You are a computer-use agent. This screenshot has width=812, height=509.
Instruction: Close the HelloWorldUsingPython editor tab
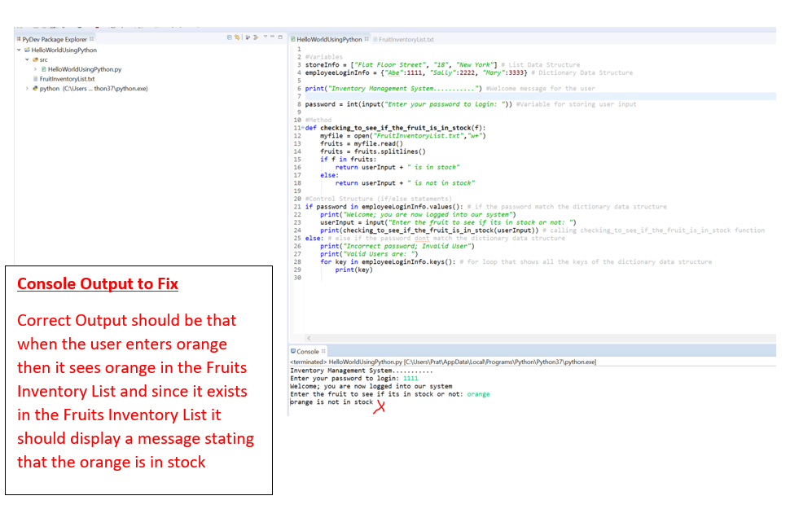point(366,39)
